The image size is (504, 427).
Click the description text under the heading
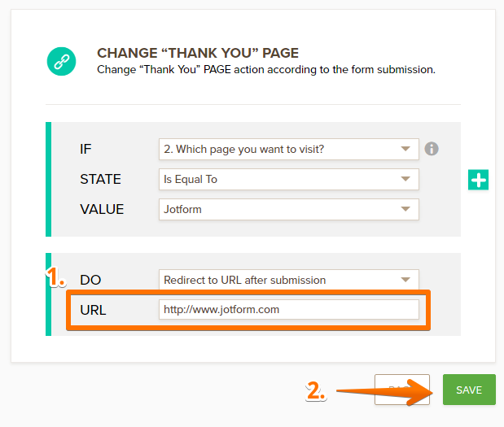coord(266,70)
